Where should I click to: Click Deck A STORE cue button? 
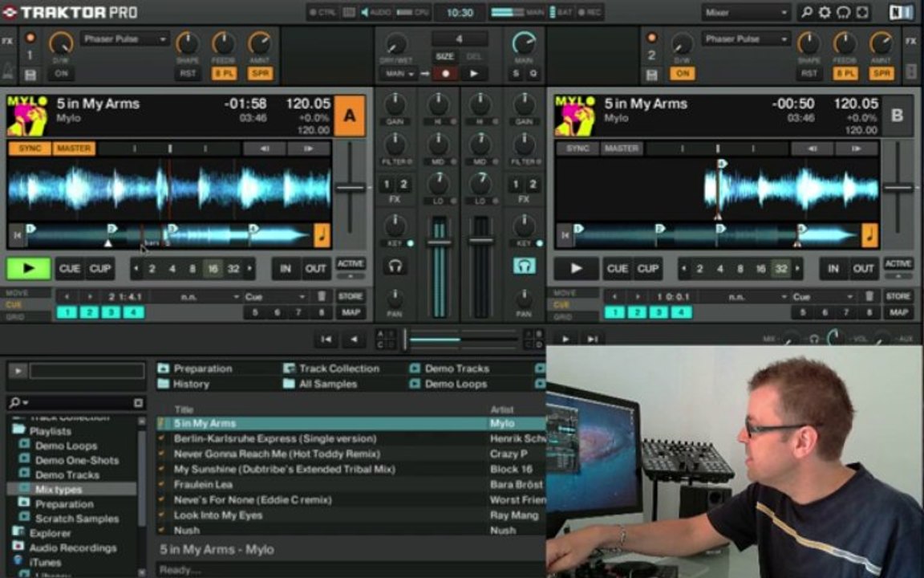click(351, 296)
